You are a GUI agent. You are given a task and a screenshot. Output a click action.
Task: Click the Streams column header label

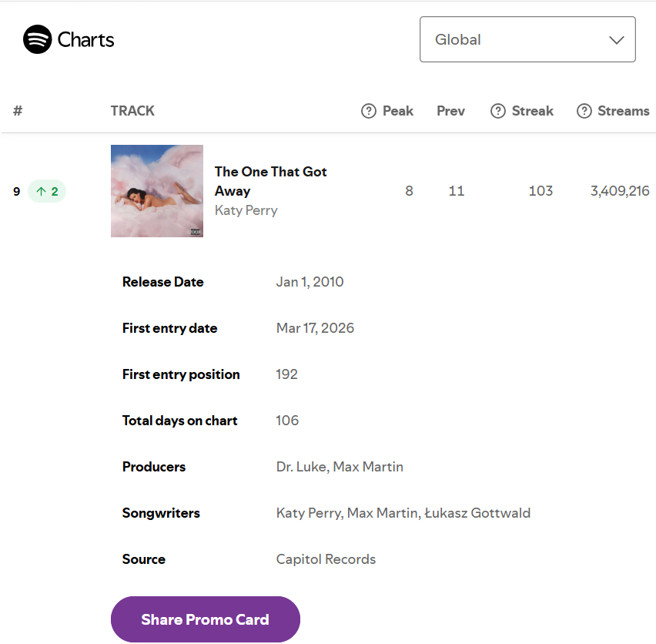coord(624,111)
